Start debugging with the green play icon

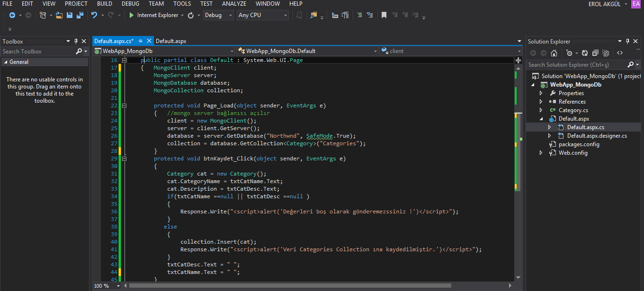(x=131, y=15)
